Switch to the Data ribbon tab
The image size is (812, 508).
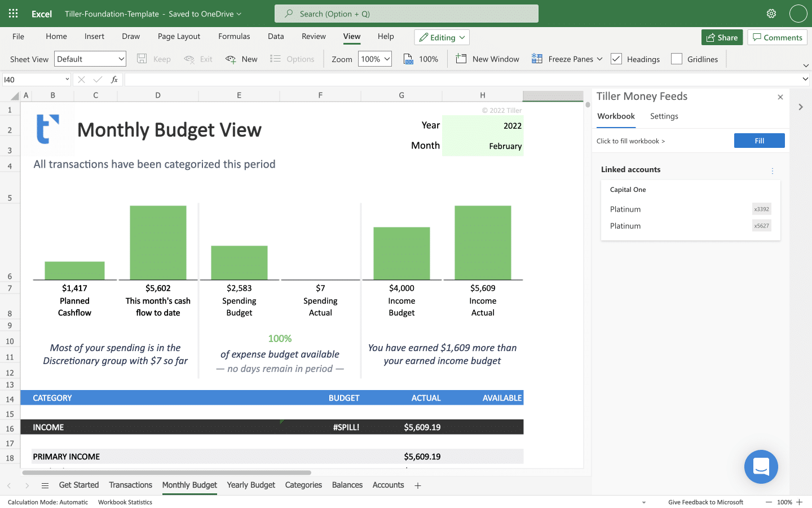(x=276, y=36)
